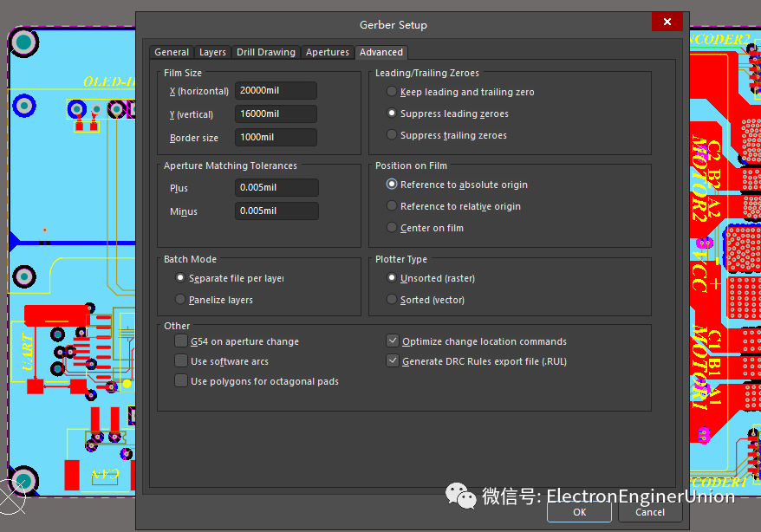Image resolution: width=761 pixels, height=532 pixels.
Task: Go to the Drill Drawing tab
Action: [265, 52]
